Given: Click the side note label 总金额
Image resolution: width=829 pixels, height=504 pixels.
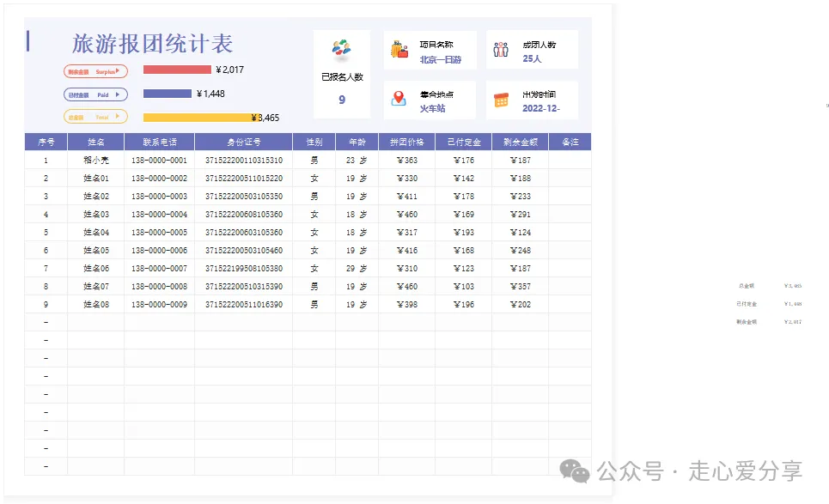Looking at the screenshot, I should 747,286.
